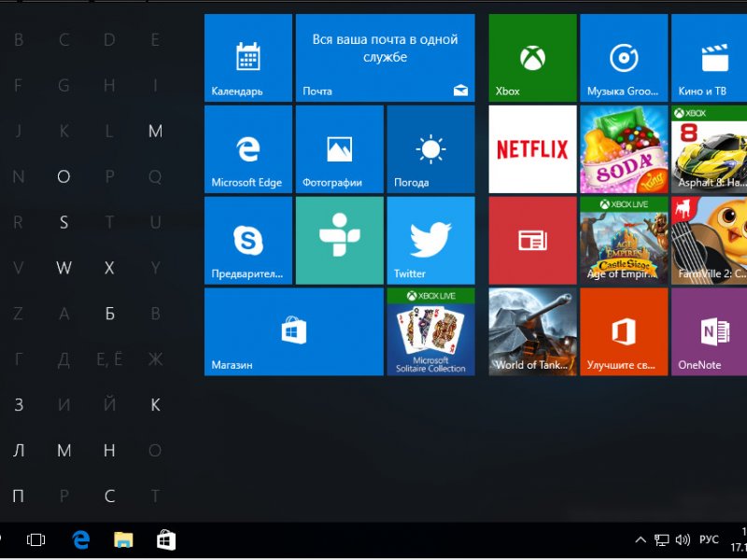Launch Microsoft Solitaire Collection tile
Screen dimensions: 747x560
[431, 332]
